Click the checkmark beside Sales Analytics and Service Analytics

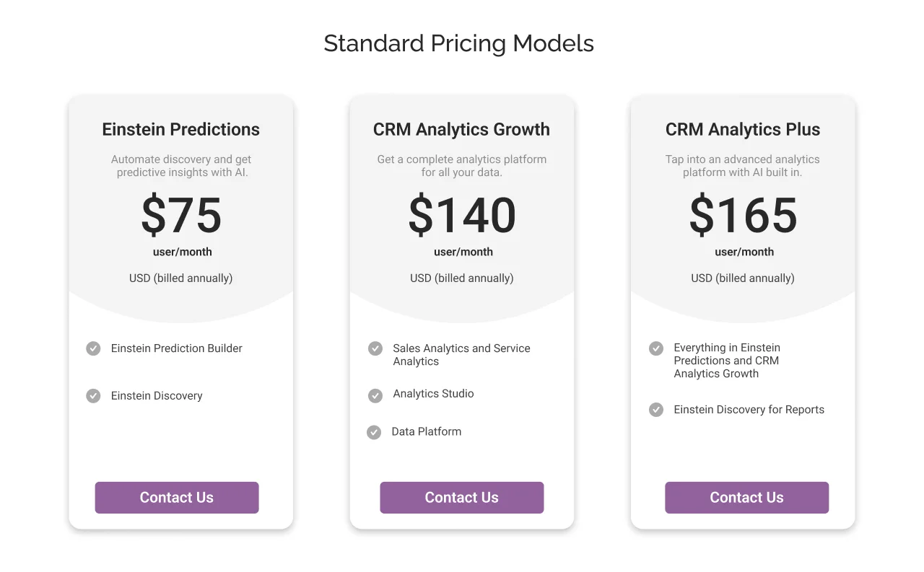coord(375,348)
